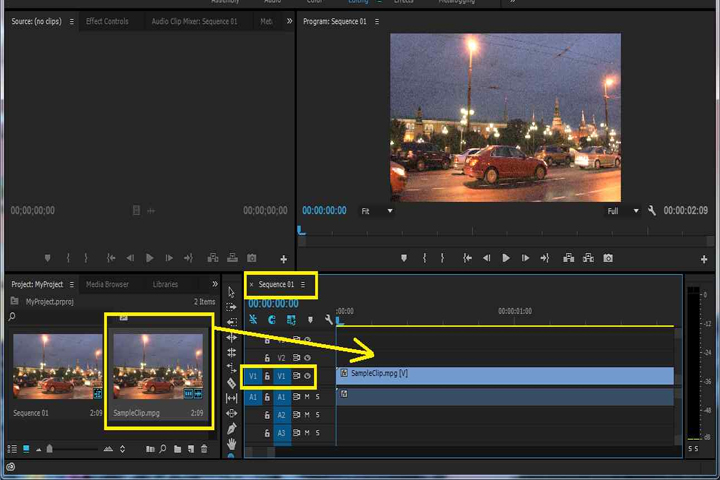The height and width of the screenshot is (480, 720).
Task: Go to In point in Program monitor
Action: pyautogui.click(x=467, y=258)
